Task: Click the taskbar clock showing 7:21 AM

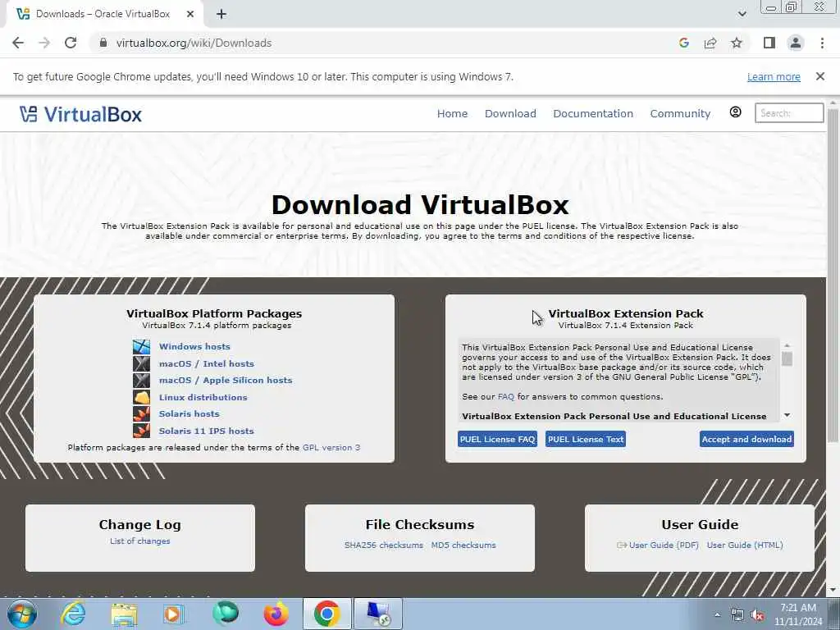Action: pyautogui.click(x=797, y=614)
